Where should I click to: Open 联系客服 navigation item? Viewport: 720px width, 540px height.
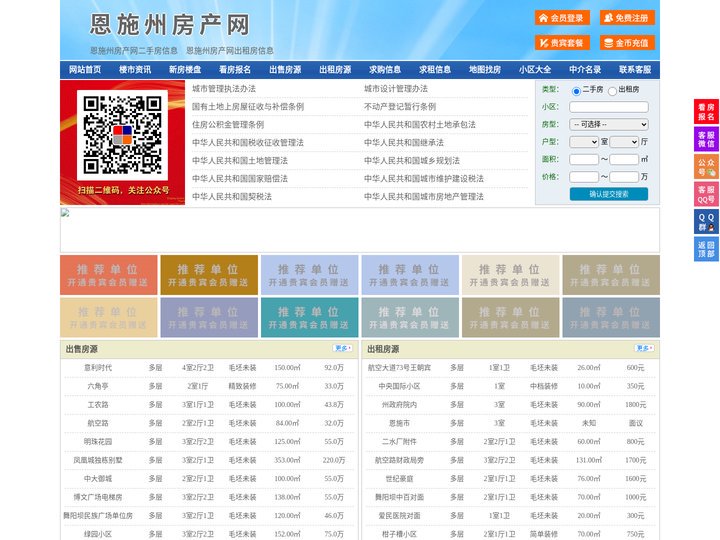pos(635,70)
